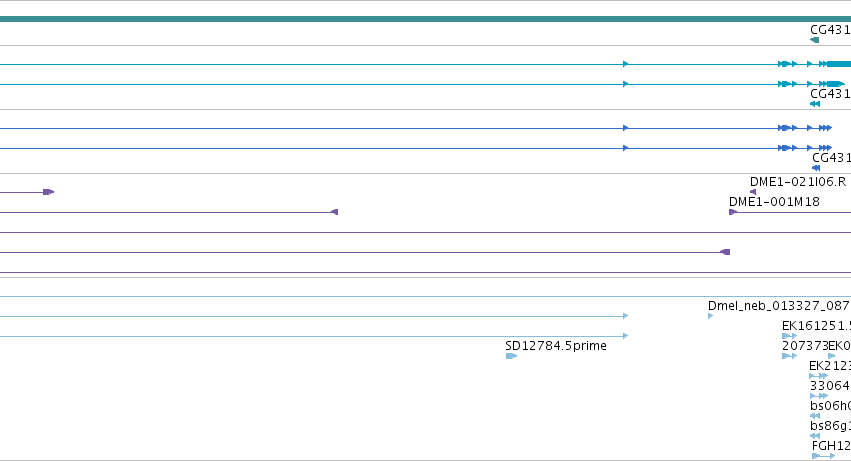Click teal left-pointing CG431 gene glyph

[x=814, y=40]
